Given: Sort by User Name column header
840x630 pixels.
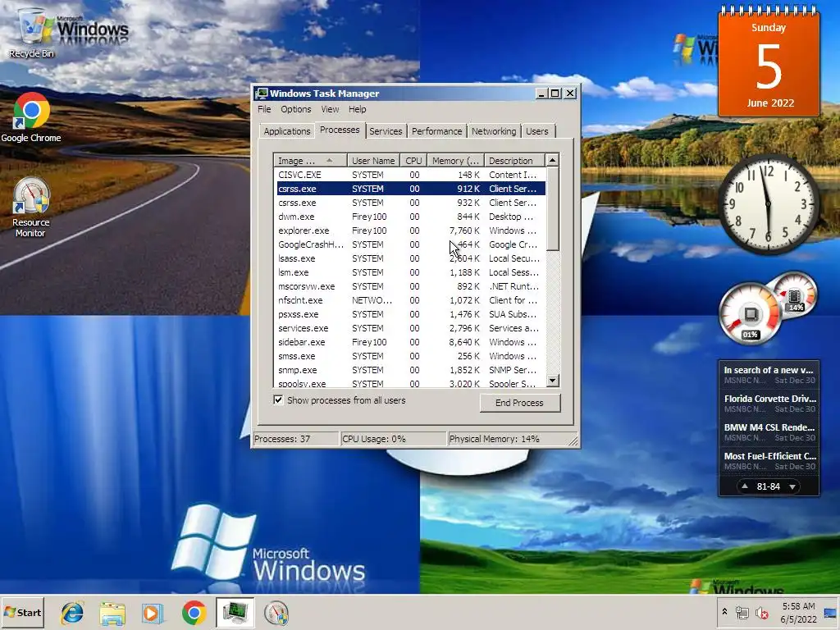Looking at the screenshot, I should 373,161.
